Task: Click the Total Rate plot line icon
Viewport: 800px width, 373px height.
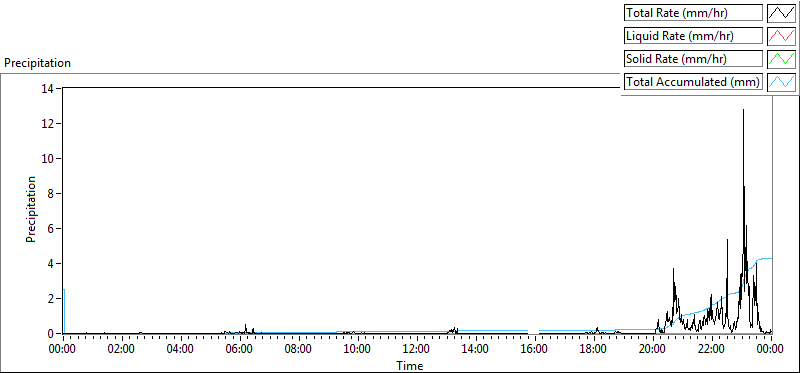Action: (x=781, y=13)
